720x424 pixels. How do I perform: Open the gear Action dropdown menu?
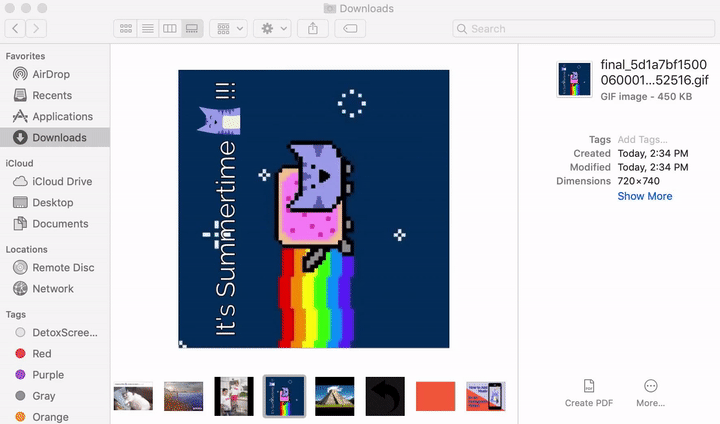[272, 29]
